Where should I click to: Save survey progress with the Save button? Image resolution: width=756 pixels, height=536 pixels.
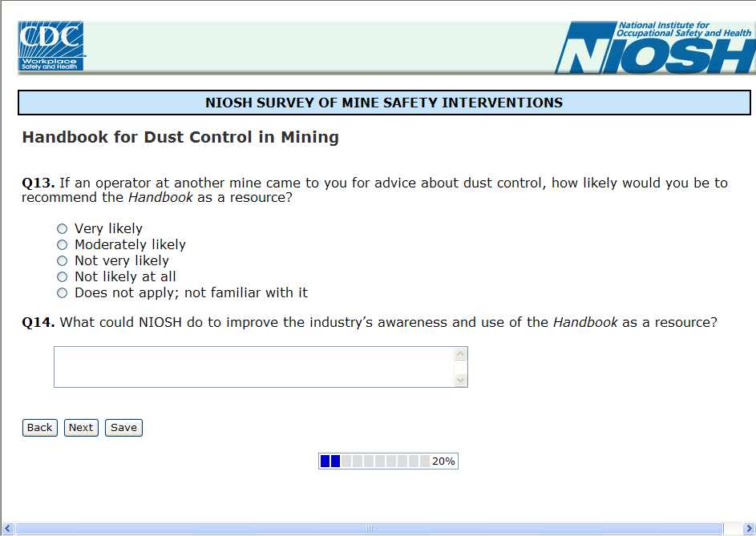click(x=123, y=428)
